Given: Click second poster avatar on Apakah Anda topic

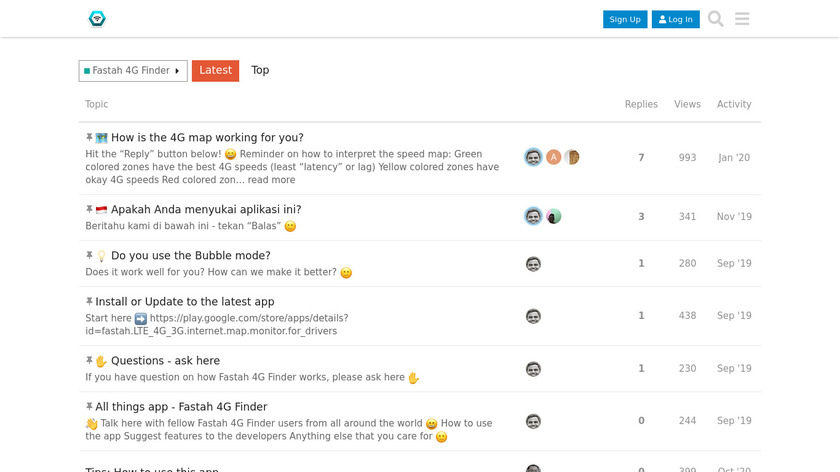Looking at the screenshot, I should 553,216.
